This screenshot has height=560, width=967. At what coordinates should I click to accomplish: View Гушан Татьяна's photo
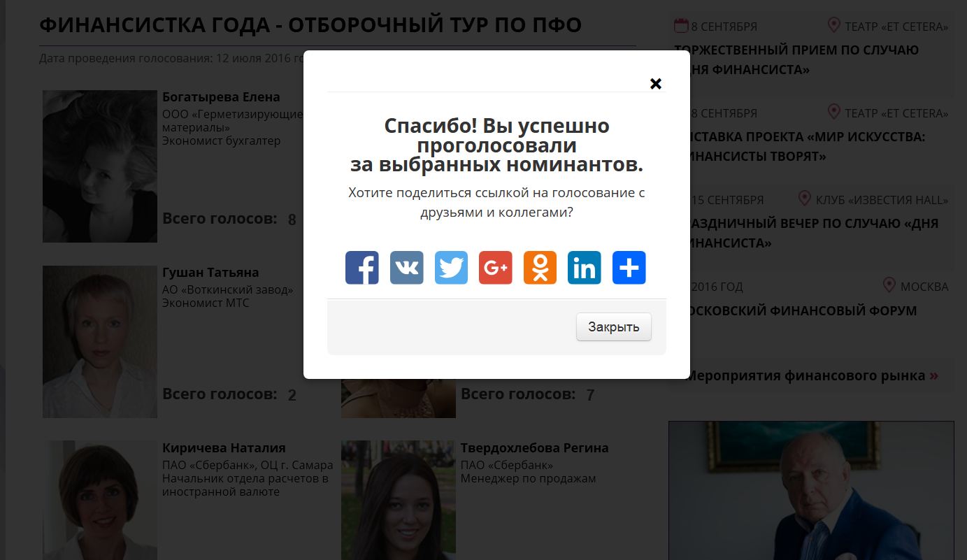100,342
